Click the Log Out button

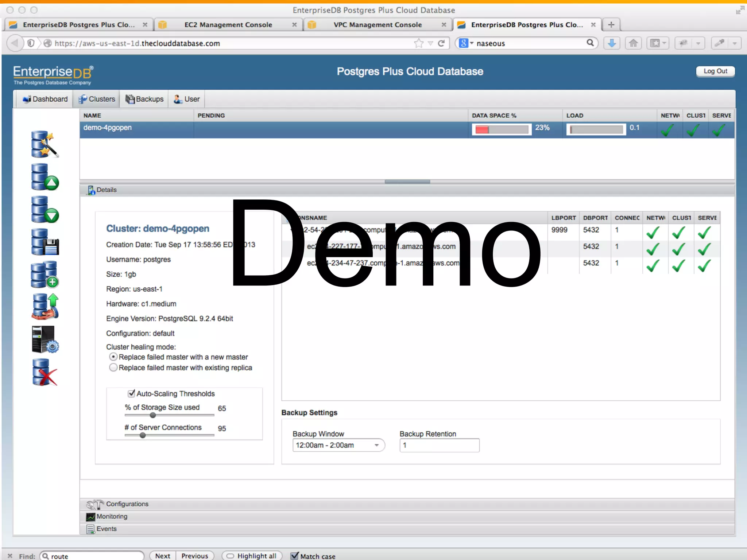715,71
